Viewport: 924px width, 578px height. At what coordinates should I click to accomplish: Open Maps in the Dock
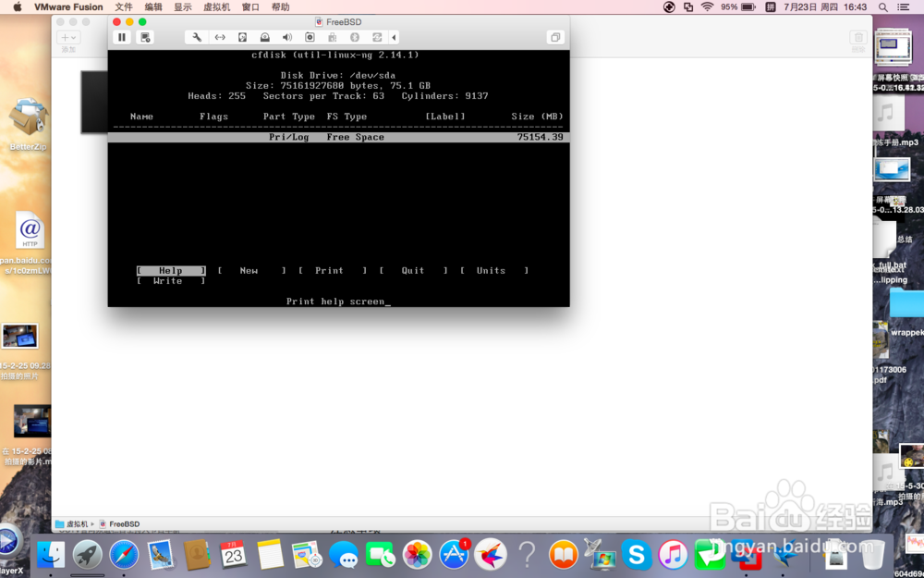pyautogui.click(x=307, y=555)
